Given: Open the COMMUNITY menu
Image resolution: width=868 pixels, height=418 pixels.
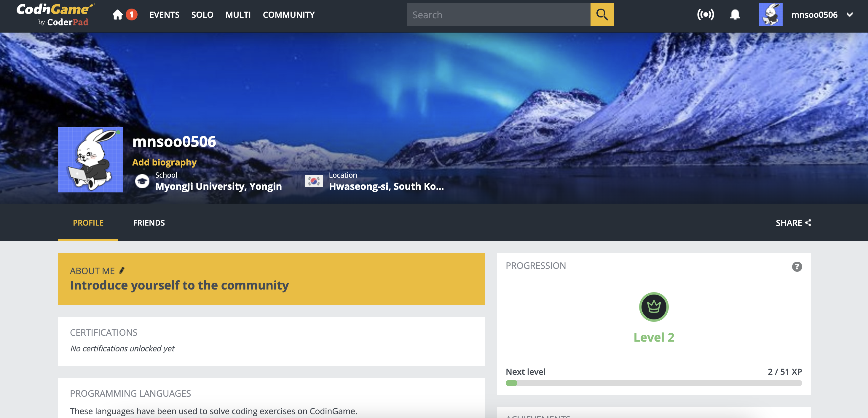Looking at the screenshot, I should [x=288, y=15].
